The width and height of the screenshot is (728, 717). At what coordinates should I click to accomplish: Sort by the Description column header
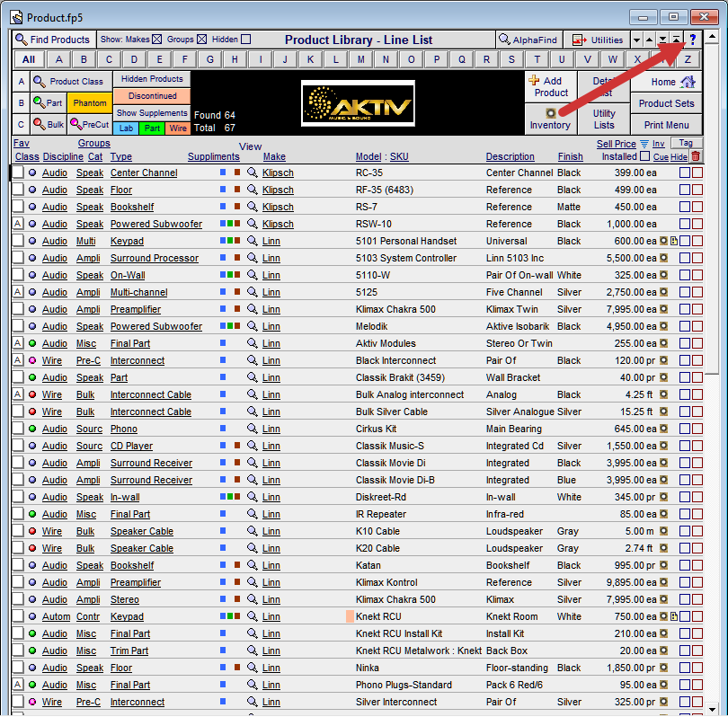pos(510,157)
